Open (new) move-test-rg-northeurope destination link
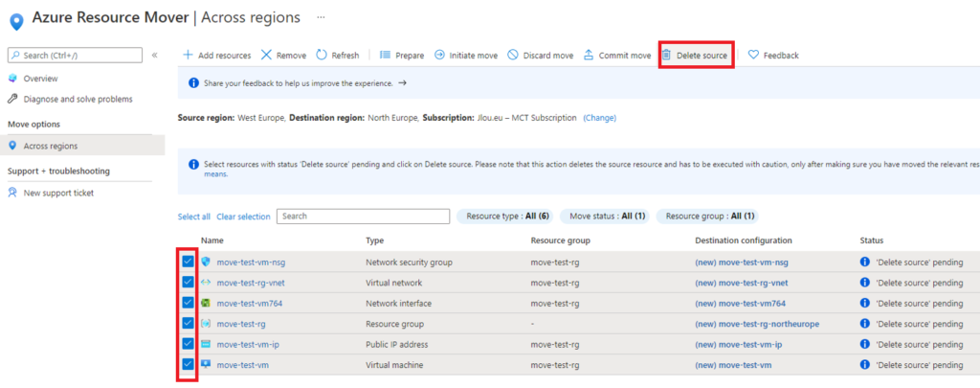 (757, 324)
